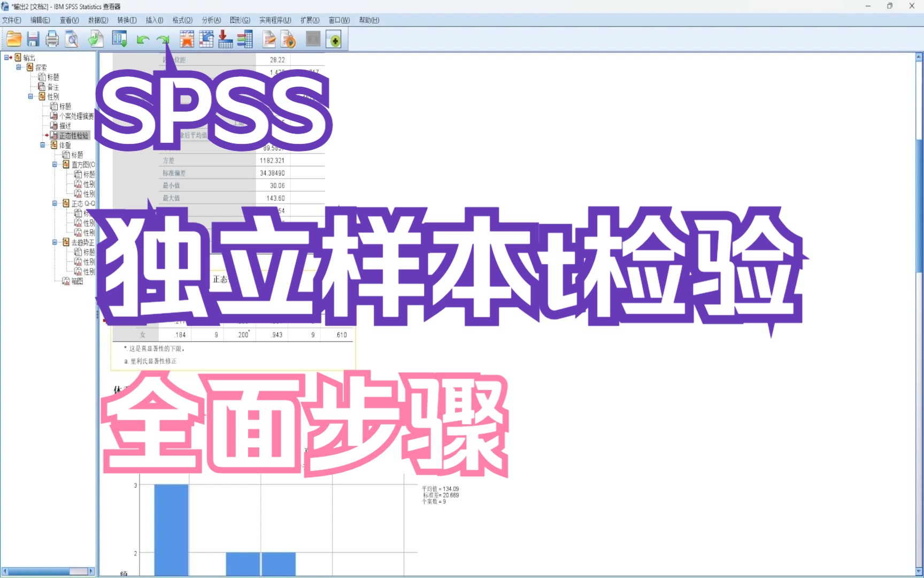Click the Run script pencil document icon

(269, 39)
